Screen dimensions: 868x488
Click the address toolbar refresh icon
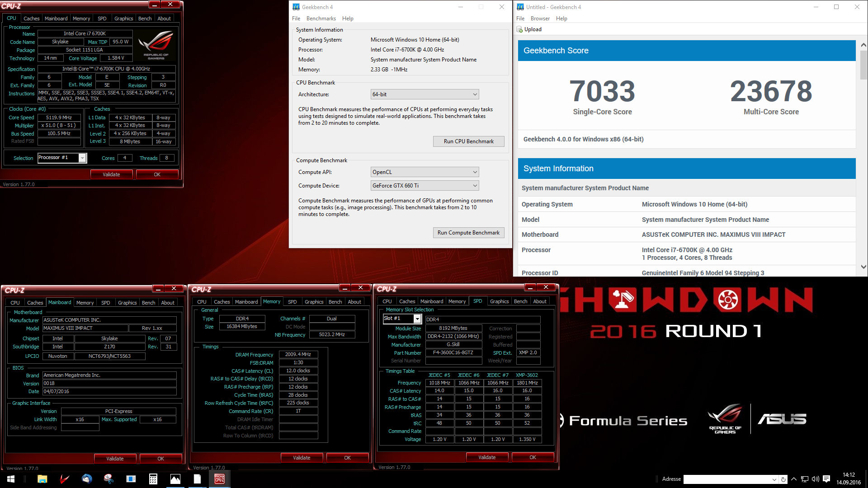pyautogui.click(x=783, y=479)
